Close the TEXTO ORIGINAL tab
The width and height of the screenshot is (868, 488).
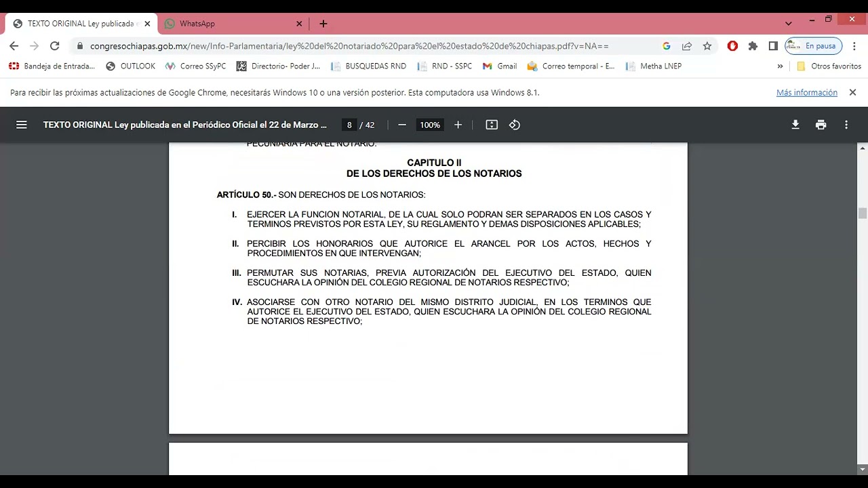pos(147,24)
